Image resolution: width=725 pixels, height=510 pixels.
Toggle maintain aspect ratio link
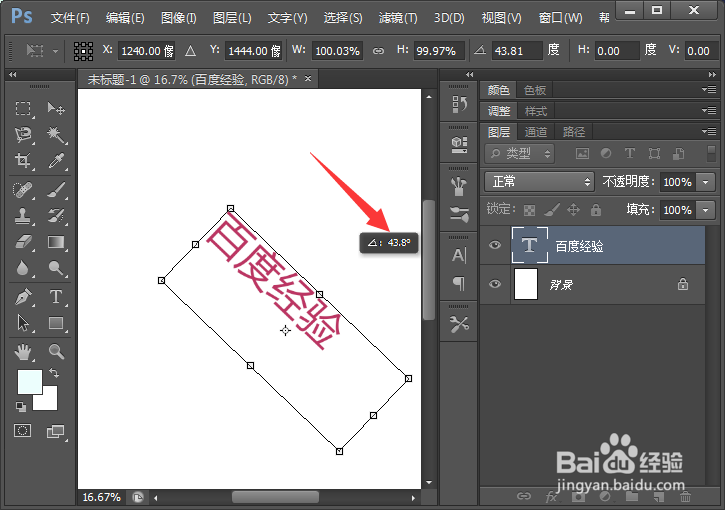coord(378,51)
